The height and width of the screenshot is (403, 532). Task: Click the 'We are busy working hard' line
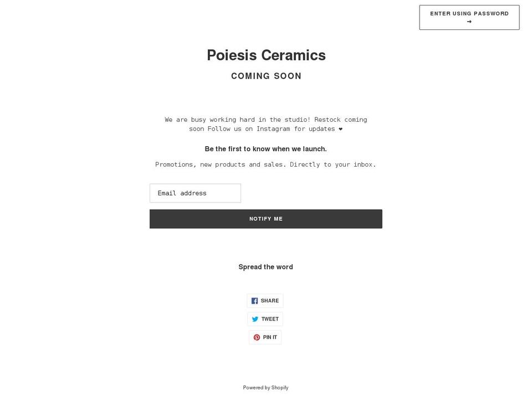point(265,120)
